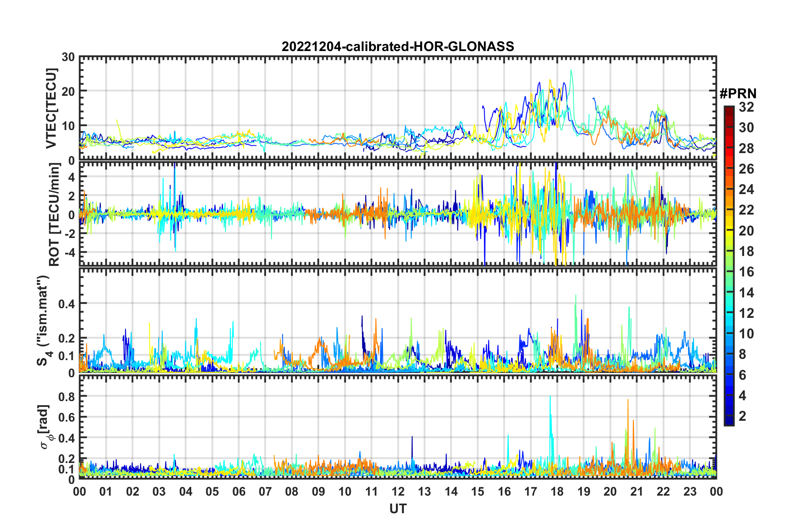796x532 pixels.
Task: Click the 0.4 tick on S4 axis
Action: [66, 304]
